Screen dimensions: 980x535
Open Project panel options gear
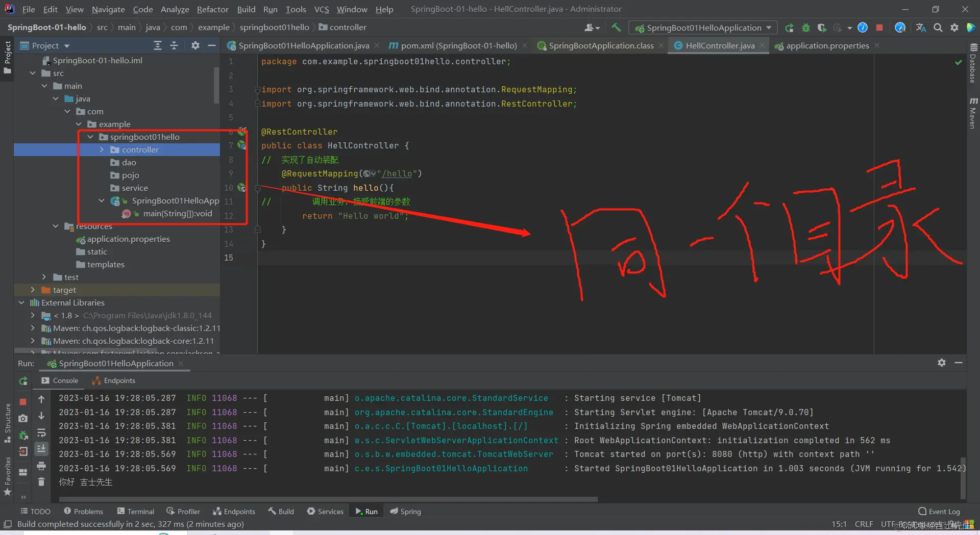click(x=195, y=45)
